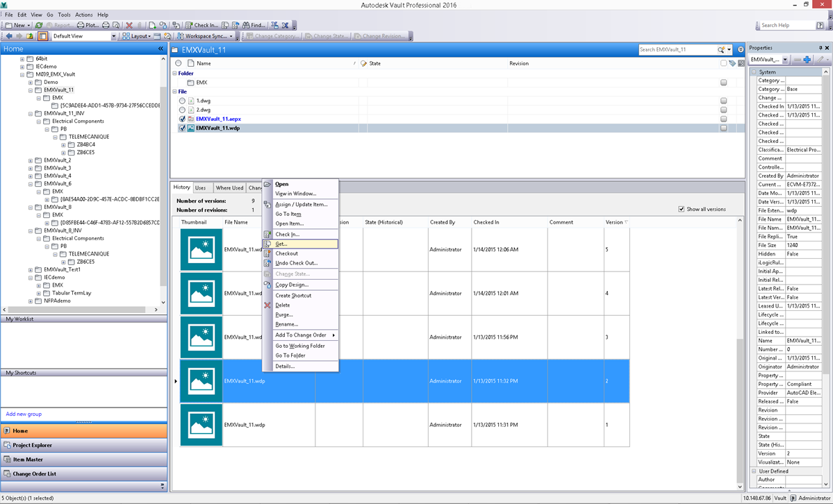Toggle the checkbox in file list header right
The width and height of the screenshot is (833, 504).
point(723,63)
